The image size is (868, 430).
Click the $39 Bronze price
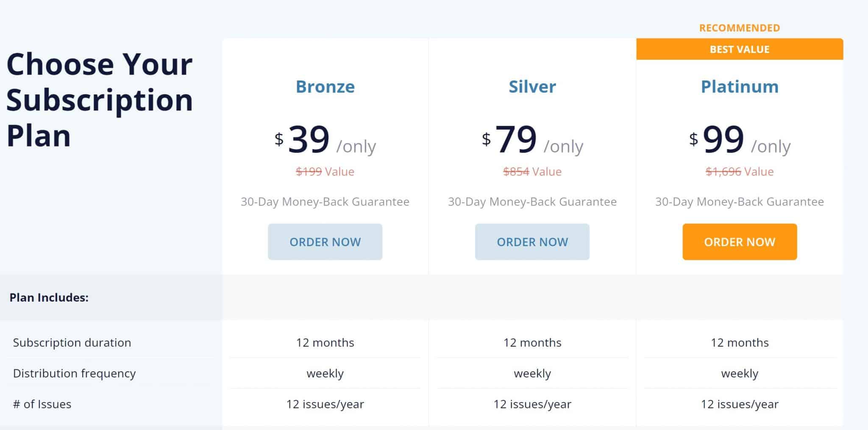tap(309, 139)
